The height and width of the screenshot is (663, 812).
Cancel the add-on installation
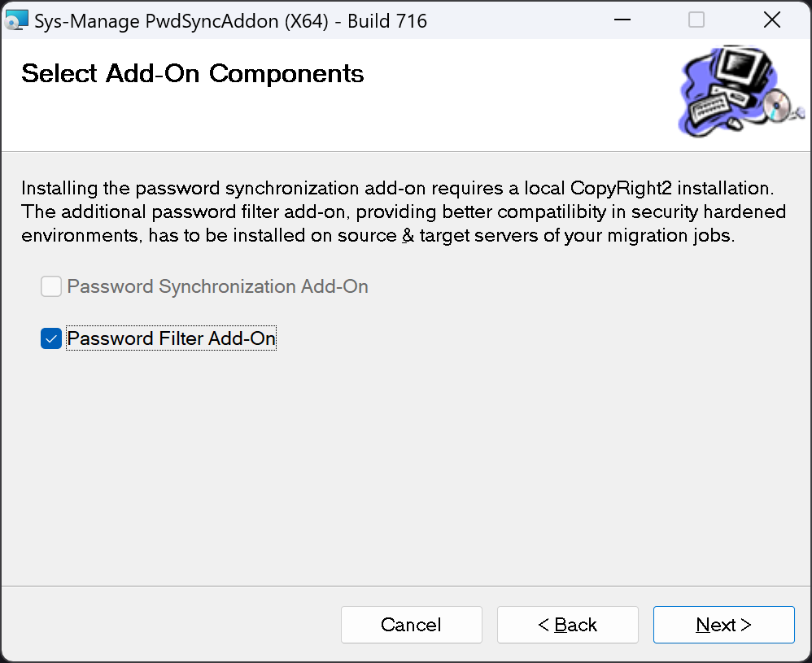411,625
